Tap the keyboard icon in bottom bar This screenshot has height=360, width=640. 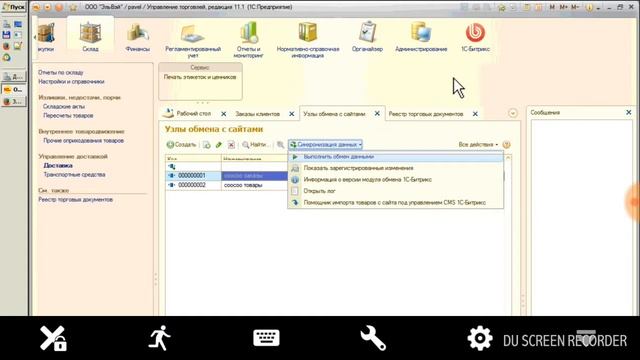click(x=266, y=338)
